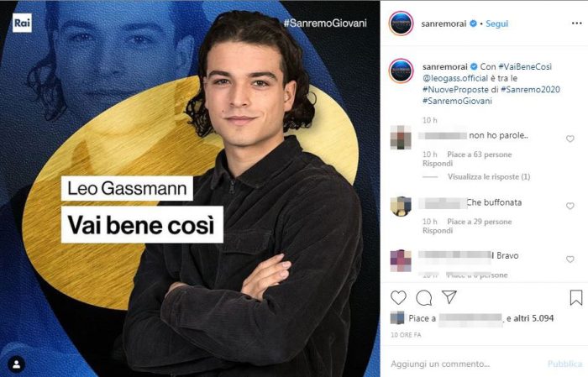588x377 pixels.
Task: Open the @leogass.official profile mention
Action: 455,78
